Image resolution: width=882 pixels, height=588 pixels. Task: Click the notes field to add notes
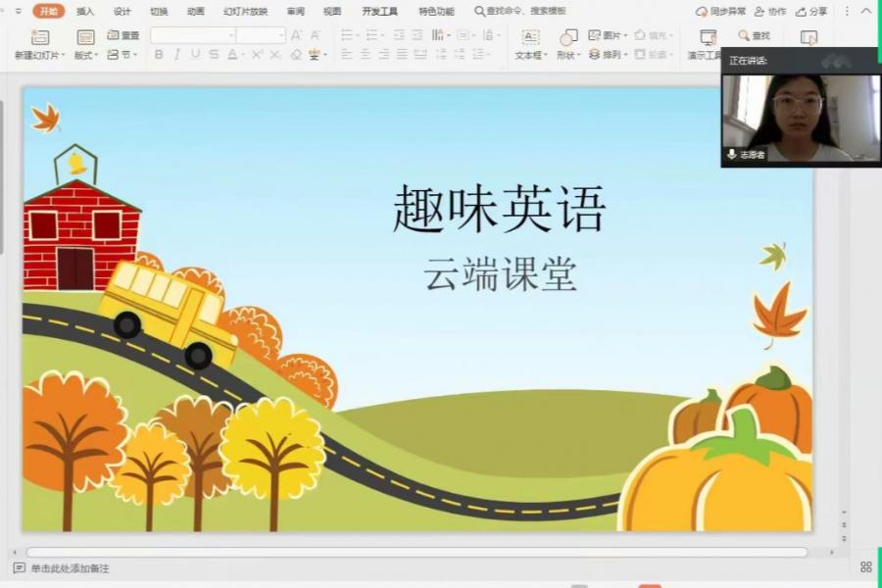click(70, 568)
